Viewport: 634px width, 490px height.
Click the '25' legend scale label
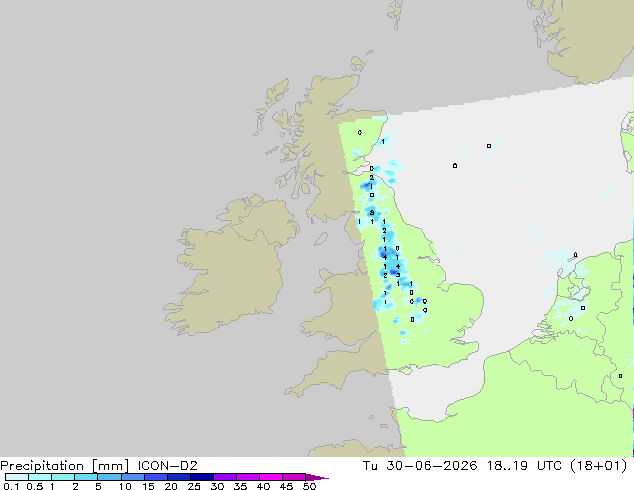[194, 486]
